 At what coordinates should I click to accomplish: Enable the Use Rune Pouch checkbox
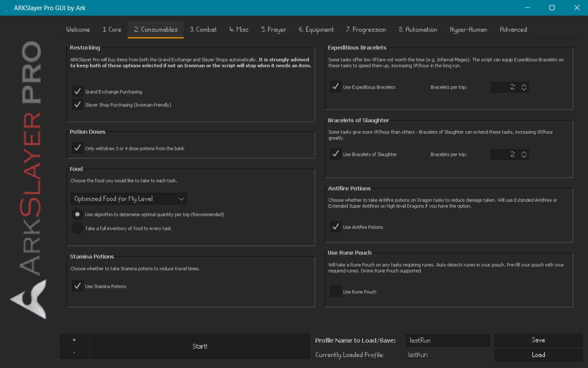335,291
